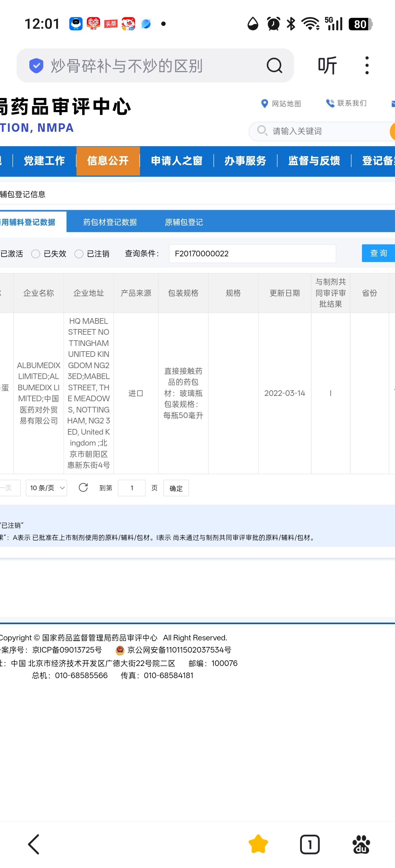This screenshot has height=868, width=395.
Task: Click the site search magnifier icon
Action: 262,131
